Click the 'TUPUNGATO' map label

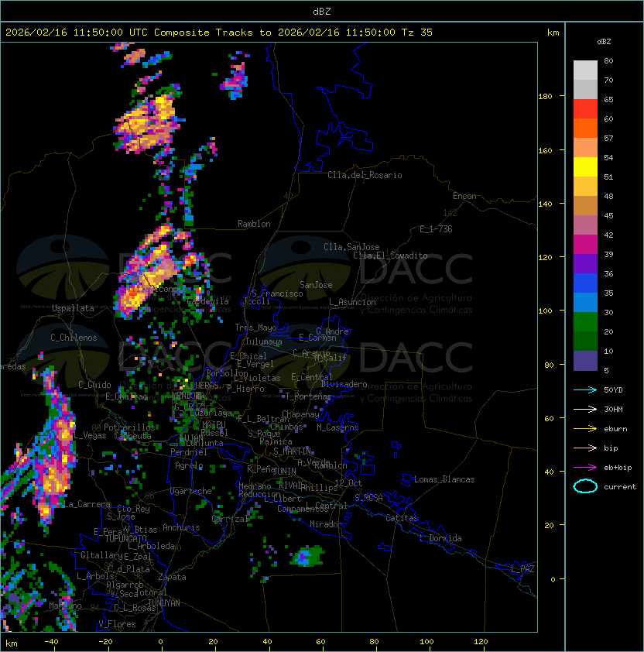pos(125,539)
